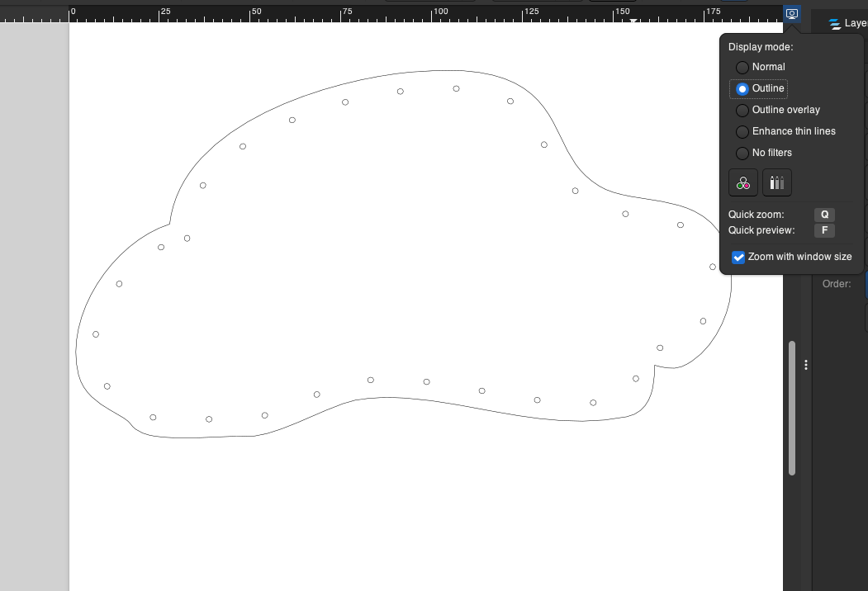Screen dimensions: 868x591
Task: Click the vertical canvas scrollbar handle
Action: (792, 408)
